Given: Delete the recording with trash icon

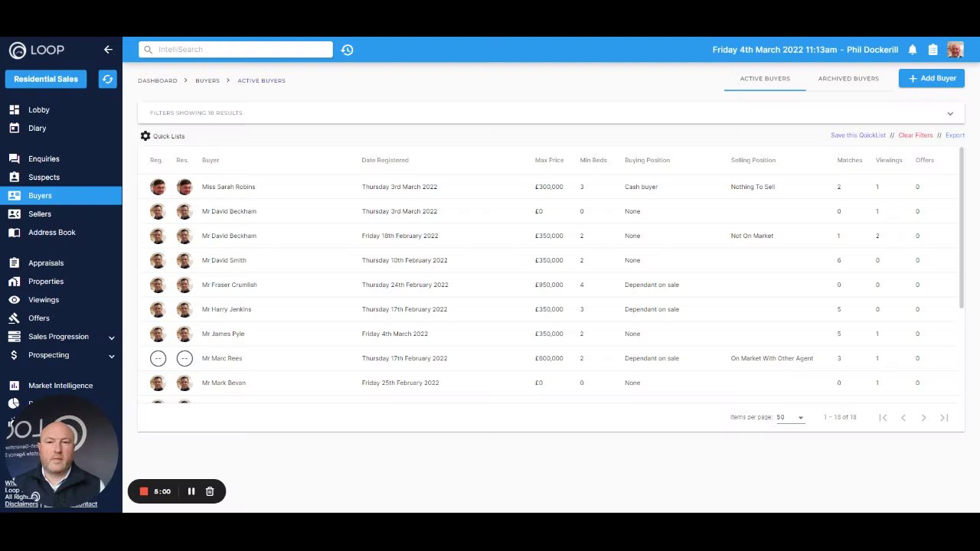Looking at the screenshot, I should [x=210, y=491].
